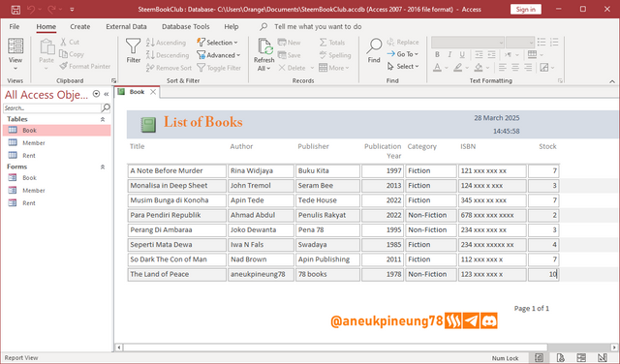Click the Save quick access icon
Viewport: 620px width, 364px height.
(x=15, y=10)
